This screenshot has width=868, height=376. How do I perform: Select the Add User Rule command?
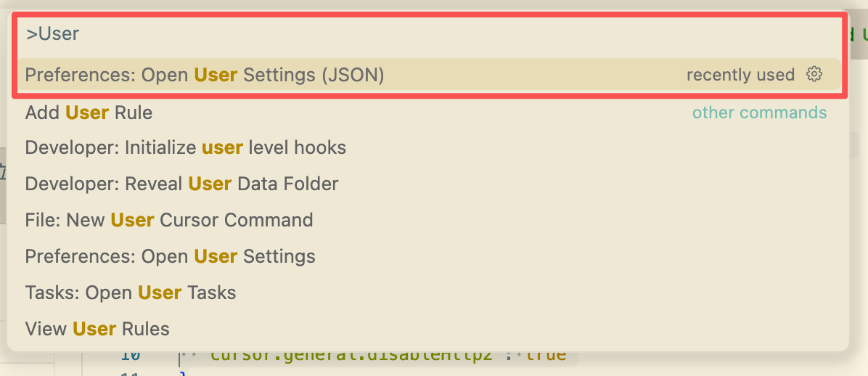(89, 113)
